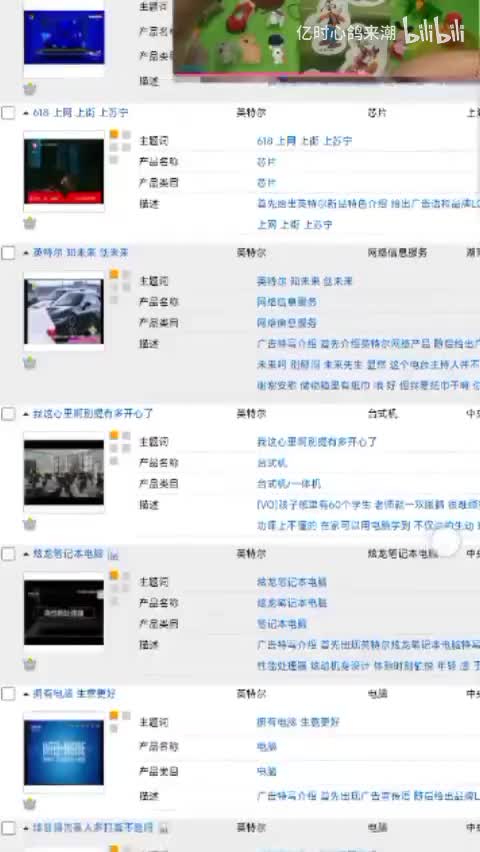Collapse the 618 row with its triangle

26,113
